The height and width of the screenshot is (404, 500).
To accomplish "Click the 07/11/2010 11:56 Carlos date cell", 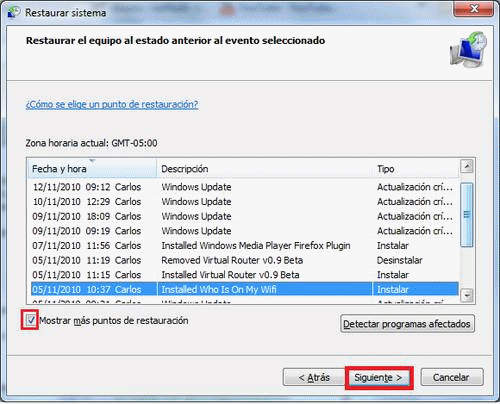I will pyautogui.click(x=87, y=246).
